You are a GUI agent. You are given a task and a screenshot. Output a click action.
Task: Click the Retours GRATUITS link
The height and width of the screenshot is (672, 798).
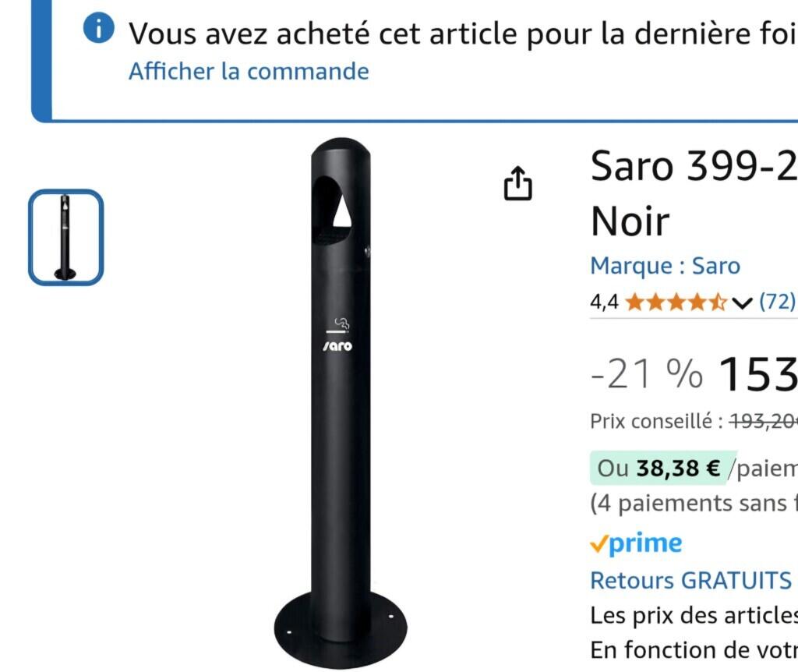tap(691, 580)
